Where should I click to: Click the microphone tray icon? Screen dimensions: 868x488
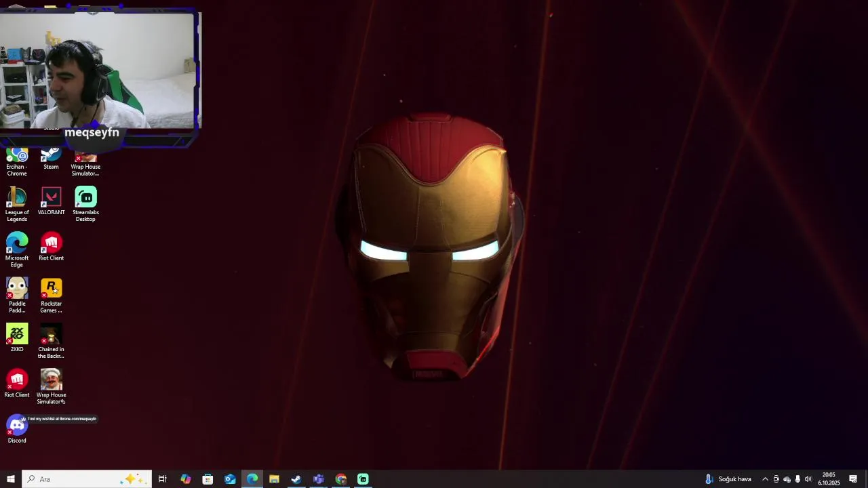point(797,479)
